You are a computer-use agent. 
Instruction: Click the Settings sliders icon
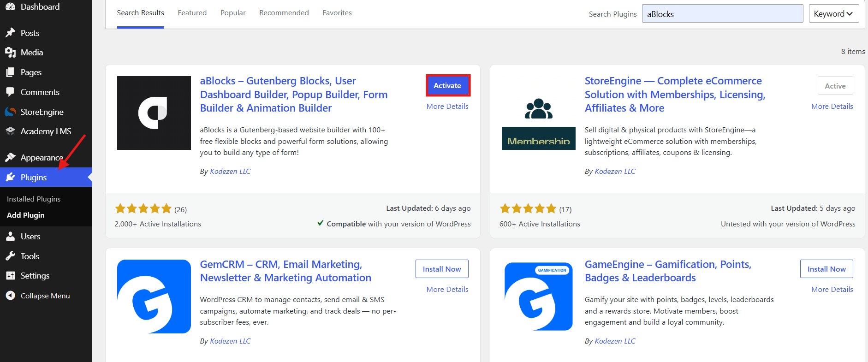pyautogui.click(x=10, y=276)
